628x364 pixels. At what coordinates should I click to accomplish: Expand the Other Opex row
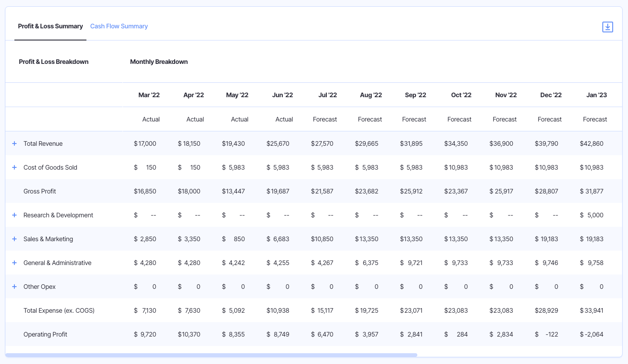[x=14, y=286]
